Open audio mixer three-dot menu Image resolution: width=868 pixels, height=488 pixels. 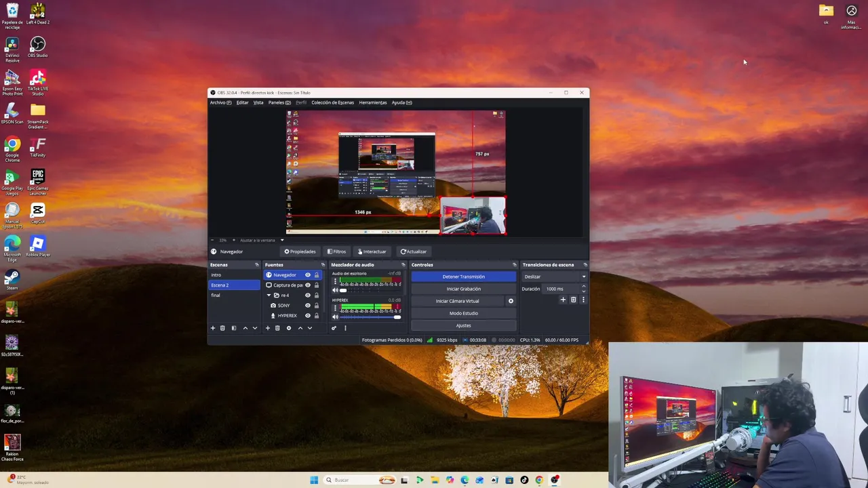point(345,328)
